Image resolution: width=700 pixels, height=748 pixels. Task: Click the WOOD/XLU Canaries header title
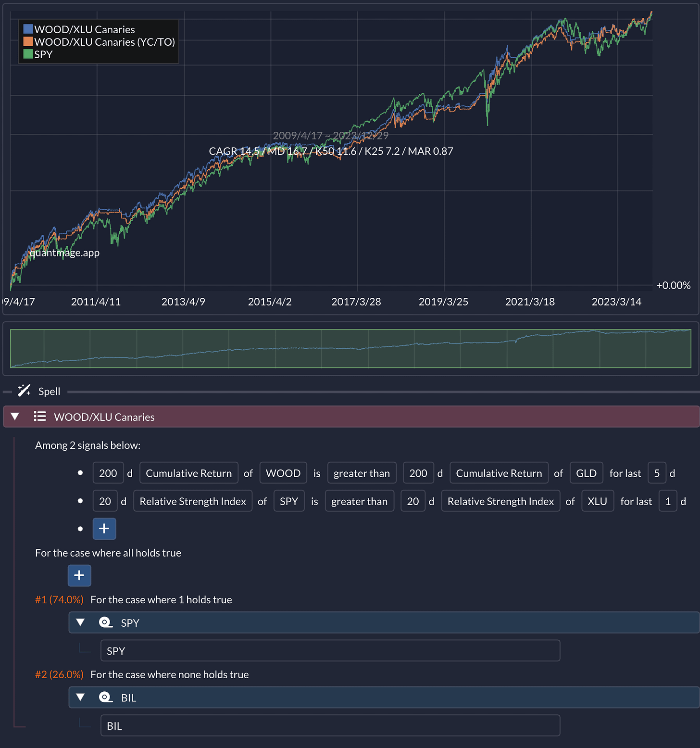click(x=104, y=417)
